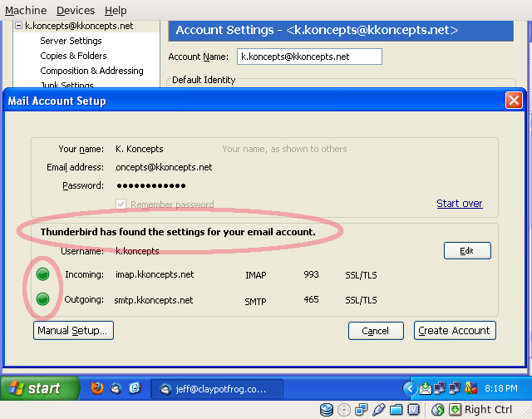Viewport: 532px width, 419px height.
Task: Click the k.koncepts username value
Action: click(x=137, y=251)
